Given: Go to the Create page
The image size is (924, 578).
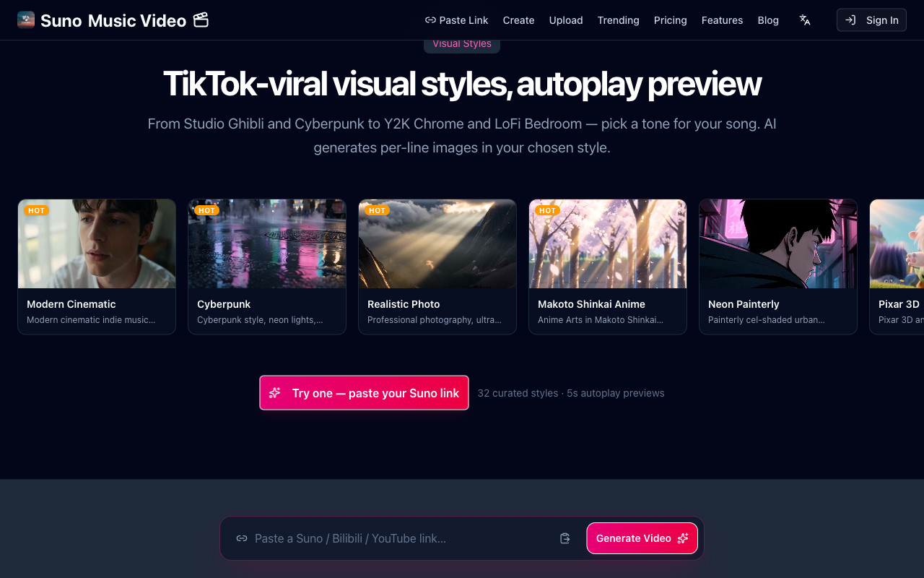Looking at the screenshot, I should point(518,20).
